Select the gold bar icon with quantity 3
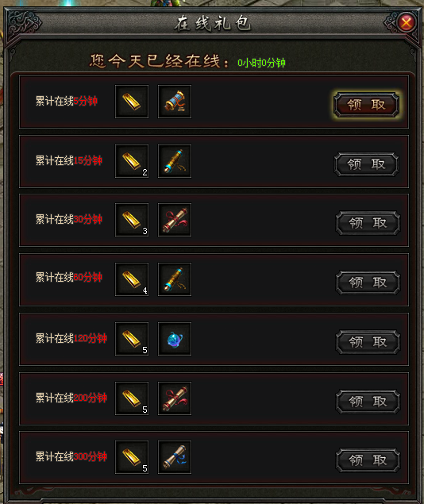 pyautogui.click(x=132, y=220)
